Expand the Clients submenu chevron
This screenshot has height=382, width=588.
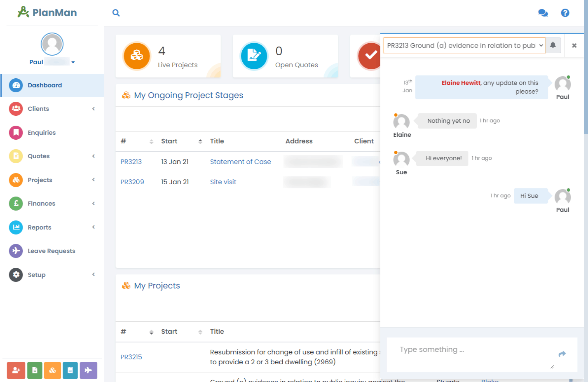pyautogui.click(x=94, y=109)
